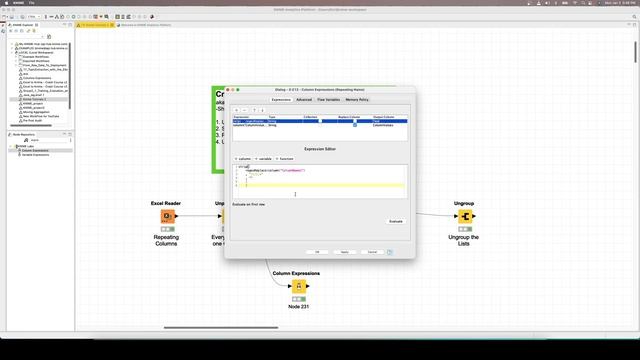Select the Excel Reader node on the canvas

167,216
